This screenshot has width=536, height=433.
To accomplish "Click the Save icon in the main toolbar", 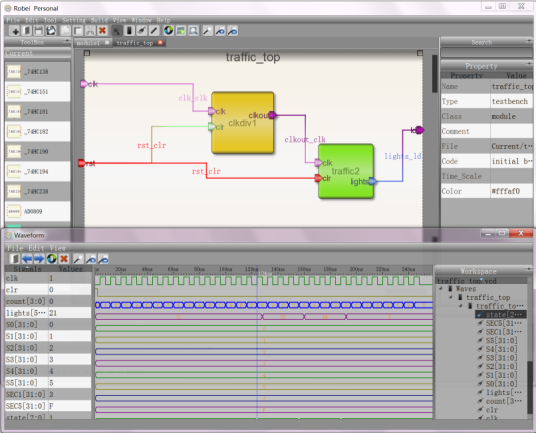I will 39,31.
